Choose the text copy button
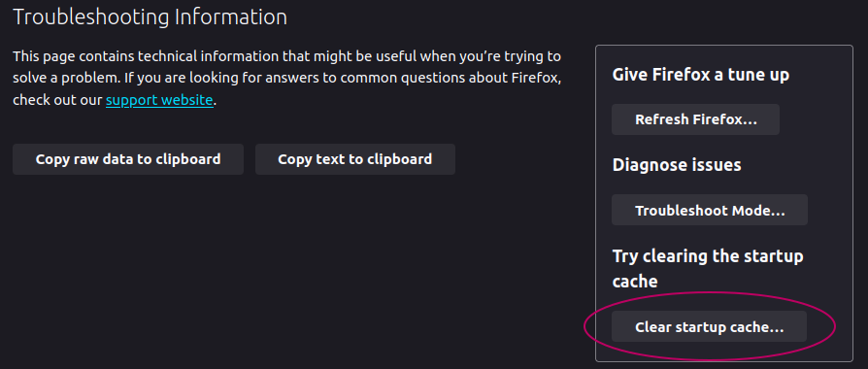The height and width of the screenshot is (369, 868). click(x=354, y=159)
